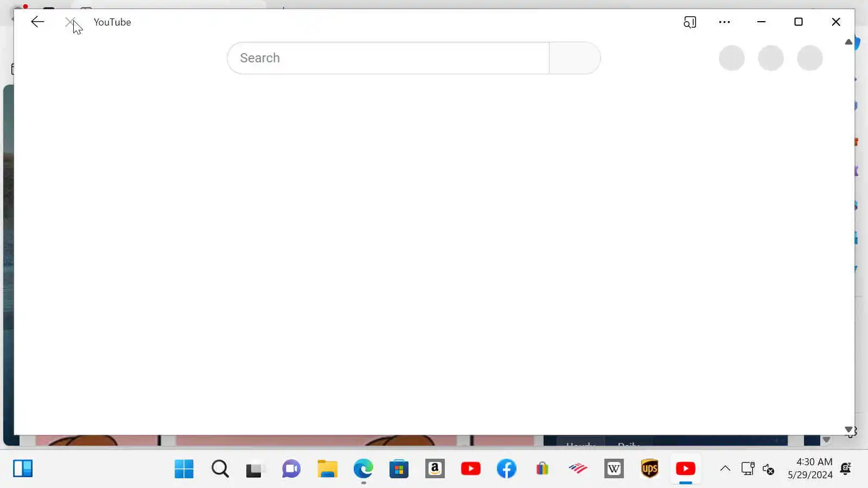Open the muted volume tray icon
This screenshot has width=868, height=488.
768,469
